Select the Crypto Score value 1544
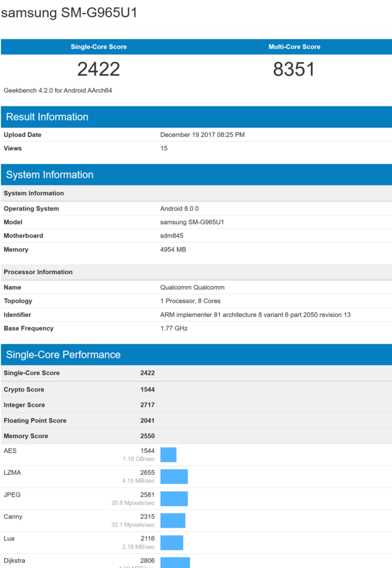392x568 pixels. tap(147, 390)
